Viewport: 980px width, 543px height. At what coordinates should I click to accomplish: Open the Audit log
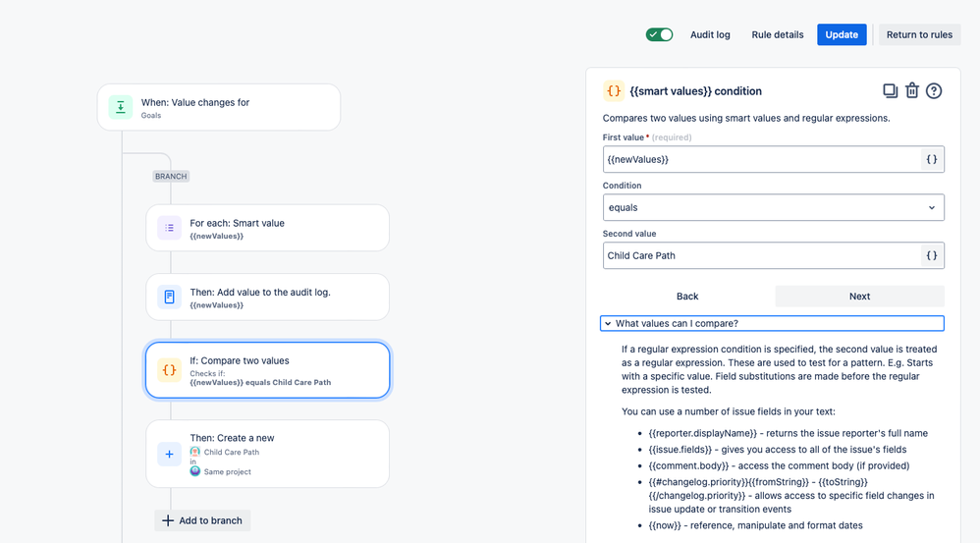(710, 34)
